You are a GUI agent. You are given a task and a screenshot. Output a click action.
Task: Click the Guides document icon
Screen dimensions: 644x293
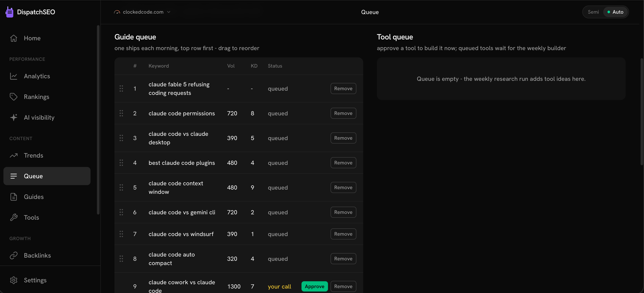(x=13, y=197)
